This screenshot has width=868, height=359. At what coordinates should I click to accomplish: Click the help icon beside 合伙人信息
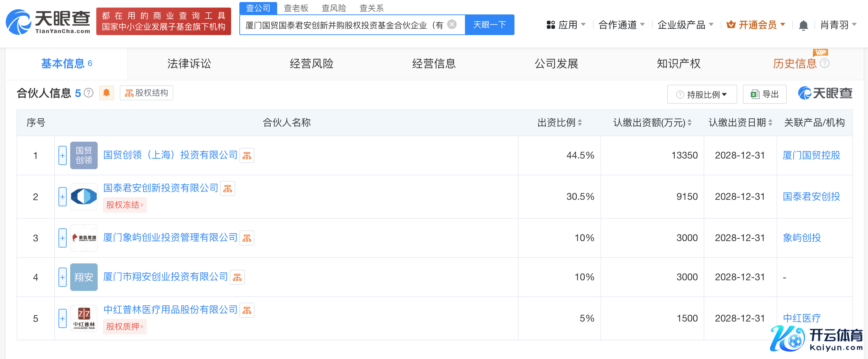[x=89, y=93]
